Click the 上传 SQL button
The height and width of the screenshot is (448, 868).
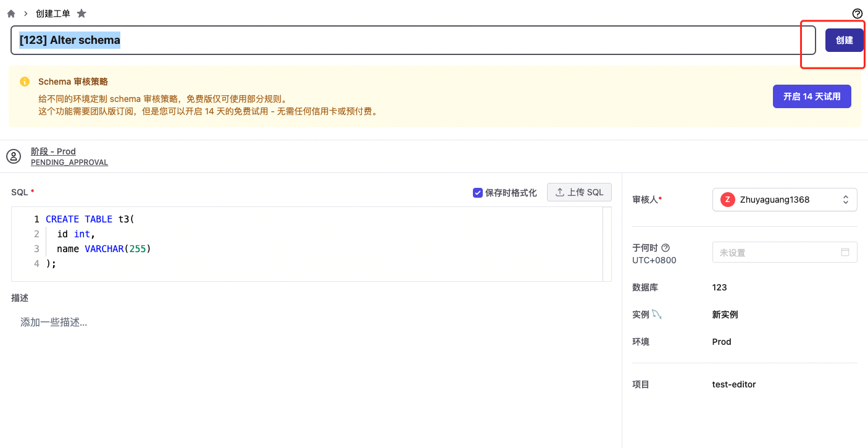tap(579, 192)
